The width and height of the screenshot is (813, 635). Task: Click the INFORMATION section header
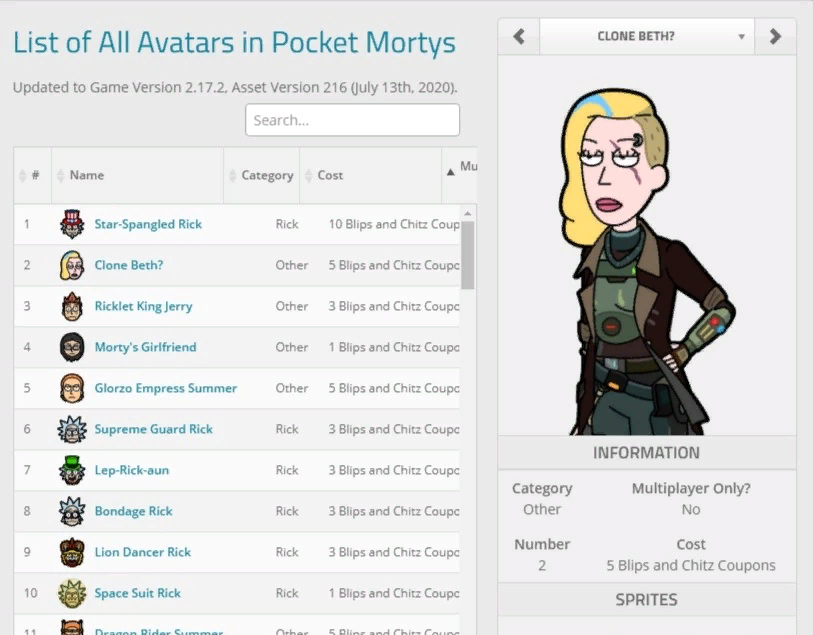pos(647,453)
